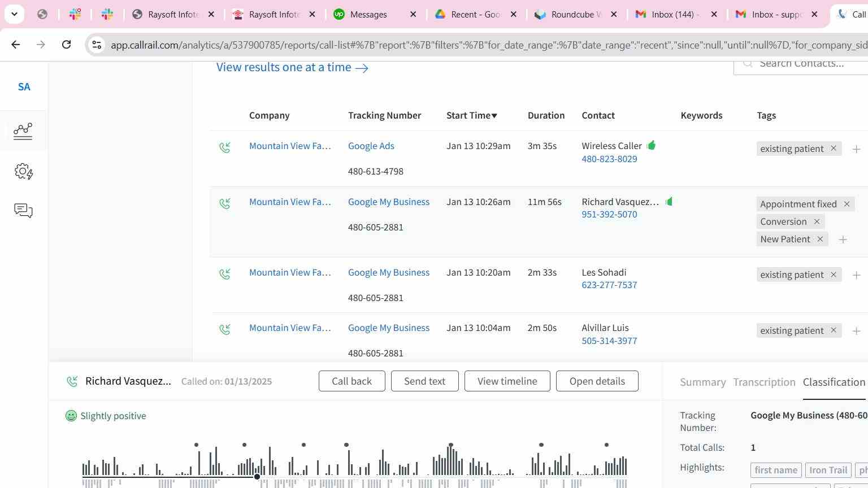The width and height of the screenshot is (868, 488).
Task: Click the Iron Trail highlight chip
Action: pos(828,470)
